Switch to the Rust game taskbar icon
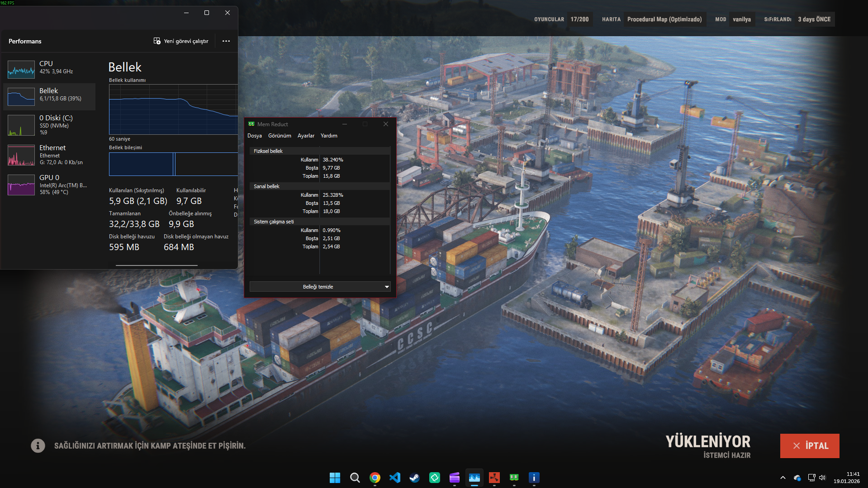The width and height of the screenshot is (868, 488). tap(494, 478)
